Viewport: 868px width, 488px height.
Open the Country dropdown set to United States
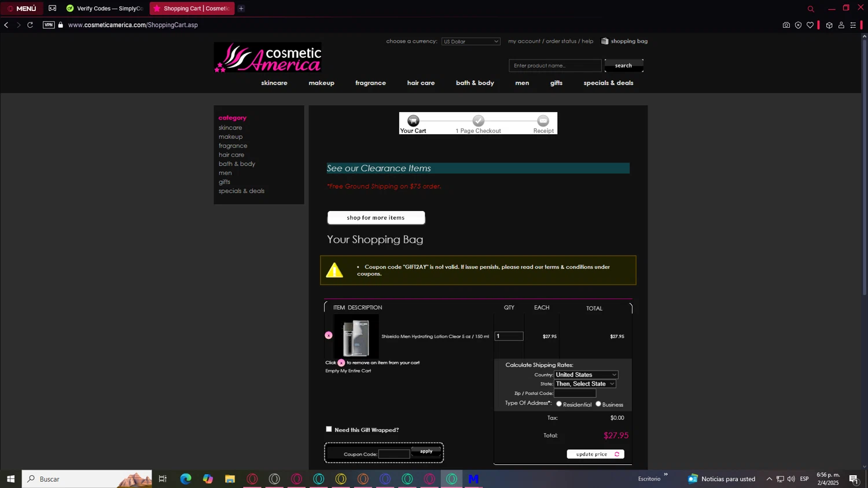point(586,375)
